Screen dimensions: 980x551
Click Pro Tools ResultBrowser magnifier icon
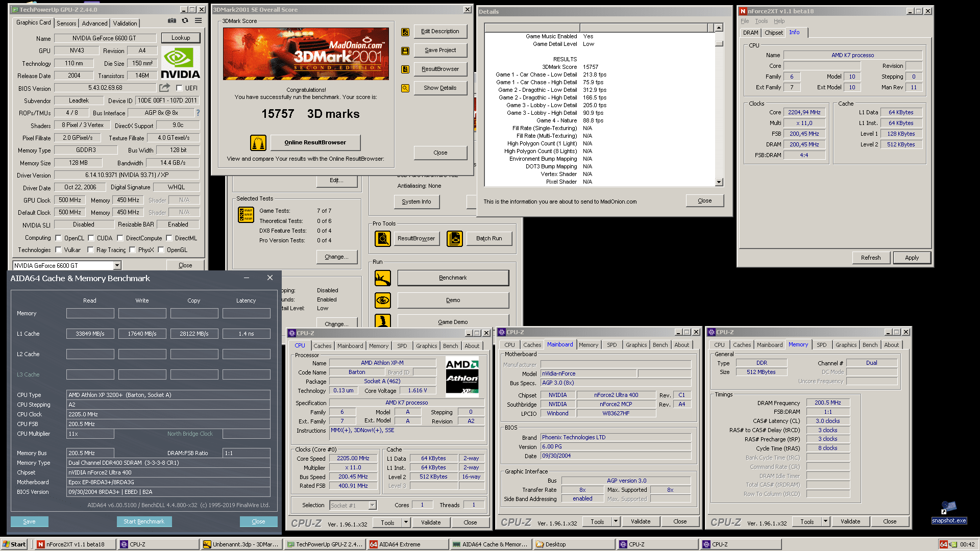[383, 238]
